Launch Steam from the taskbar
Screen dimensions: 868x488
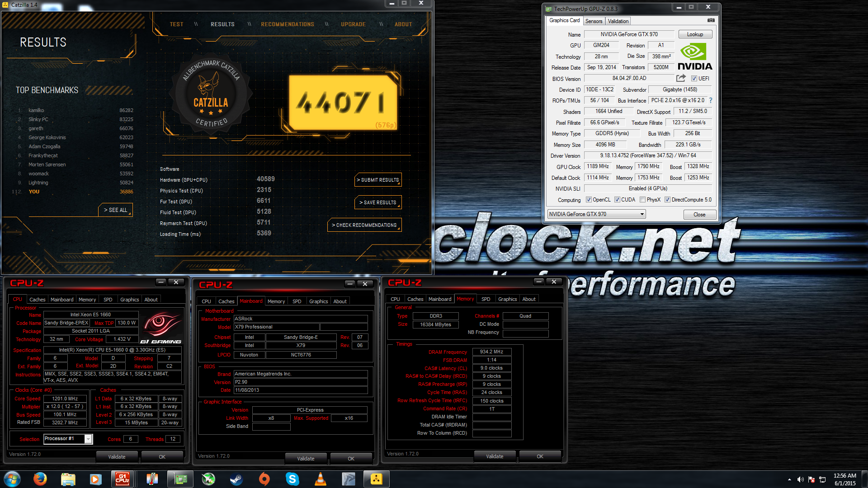coord(236,479)
